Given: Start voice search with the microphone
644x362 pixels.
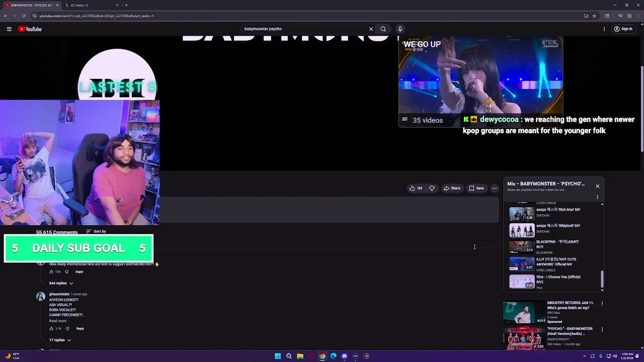Looking at the screenshot, I should coord(400,29).
